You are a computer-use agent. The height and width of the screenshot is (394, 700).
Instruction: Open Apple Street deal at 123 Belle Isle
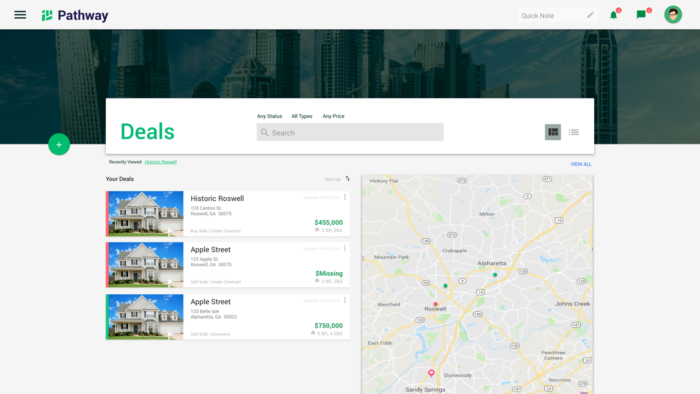pos(210,302)
